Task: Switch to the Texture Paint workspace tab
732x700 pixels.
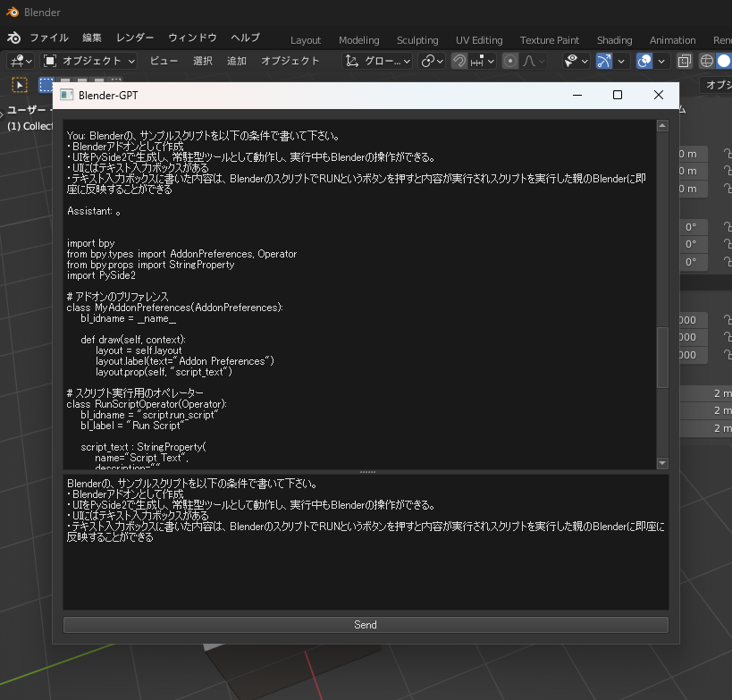Action: pos(550,40)
